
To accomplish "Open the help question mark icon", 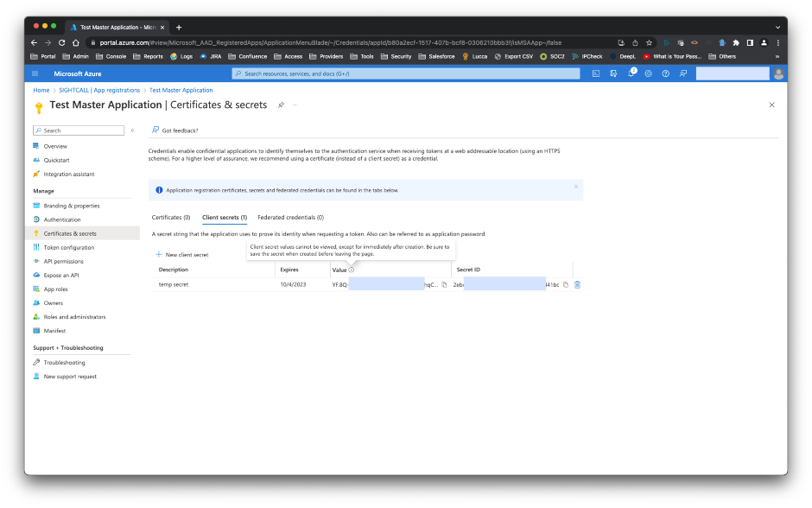I will tap(665, 73).
